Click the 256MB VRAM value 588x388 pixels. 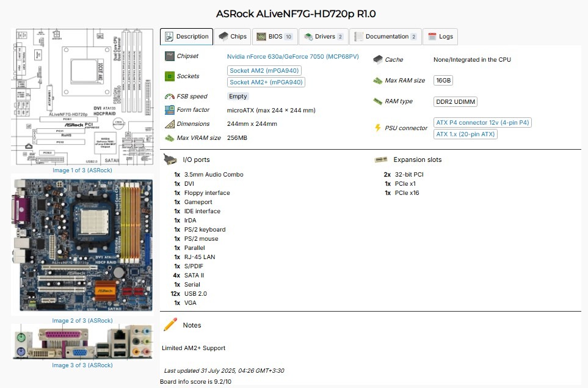tap(237, 138)
